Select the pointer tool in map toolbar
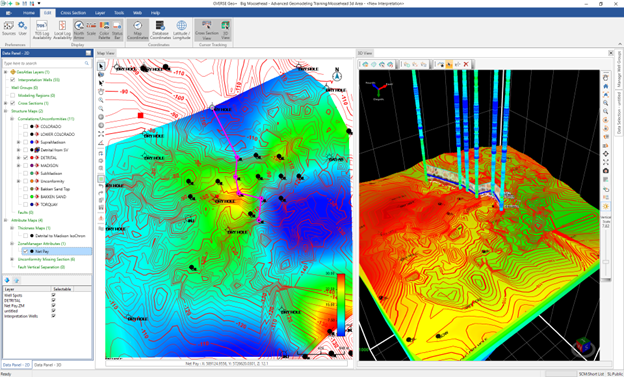 click(x=101, y=66)
